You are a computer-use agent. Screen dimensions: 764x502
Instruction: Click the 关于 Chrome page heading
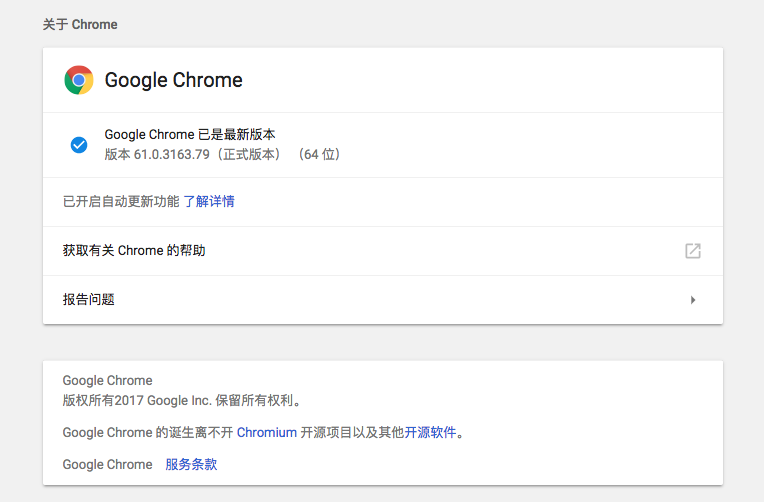click(80, 24)
